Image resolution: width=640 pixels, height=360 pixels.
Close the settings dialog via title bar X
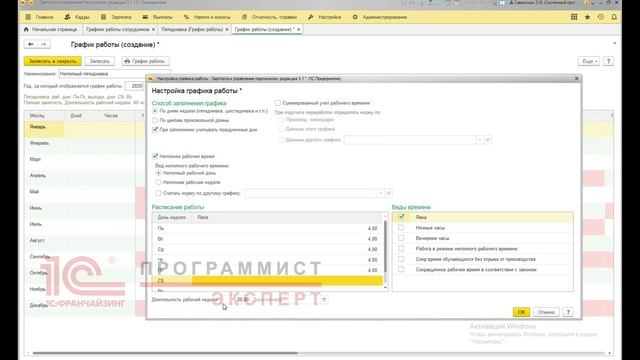576,78
